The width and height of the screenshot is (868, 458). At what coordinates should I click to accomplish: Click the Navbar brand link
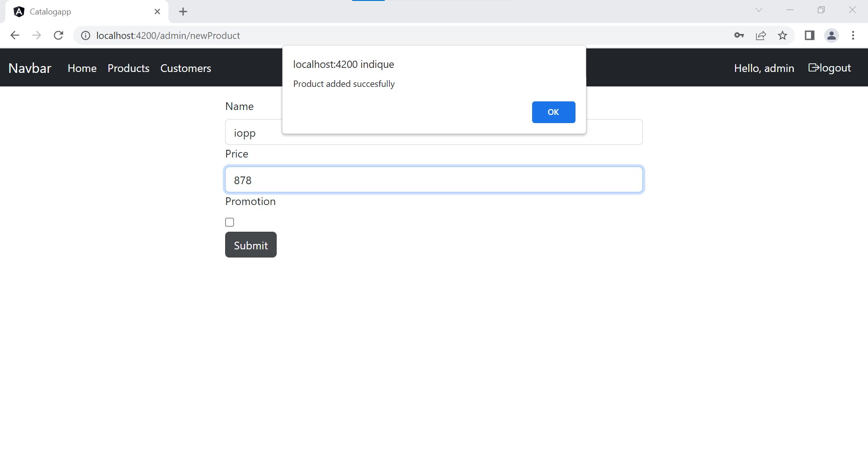tap(30, 68)
